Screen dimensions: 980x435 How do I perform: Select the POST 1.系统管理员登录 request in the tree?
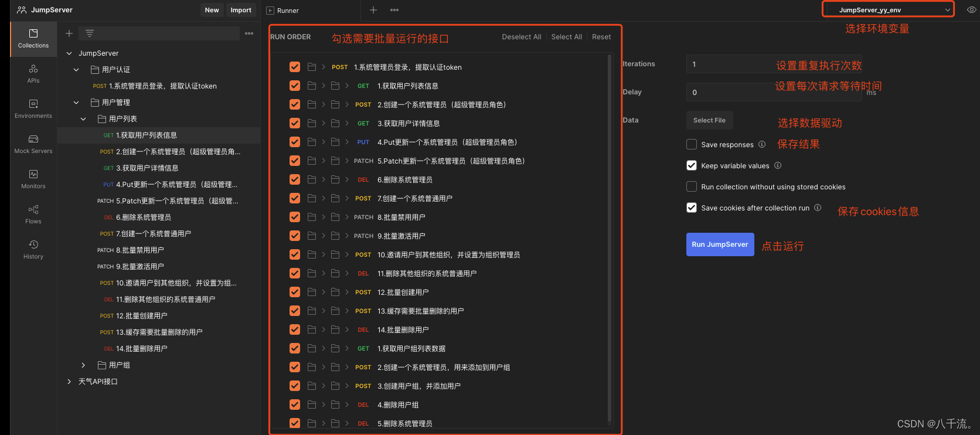[159, 86]
